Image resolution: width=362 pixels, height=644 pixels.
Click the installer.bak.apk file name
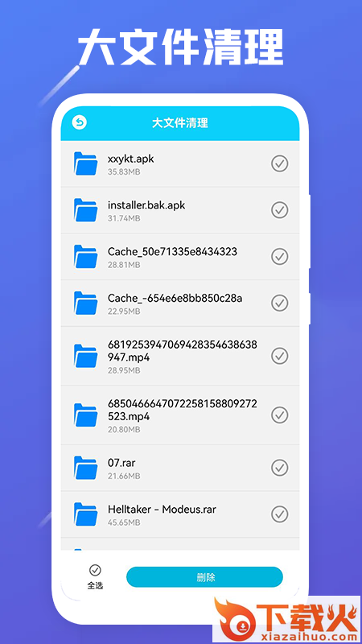coord(146,205)
